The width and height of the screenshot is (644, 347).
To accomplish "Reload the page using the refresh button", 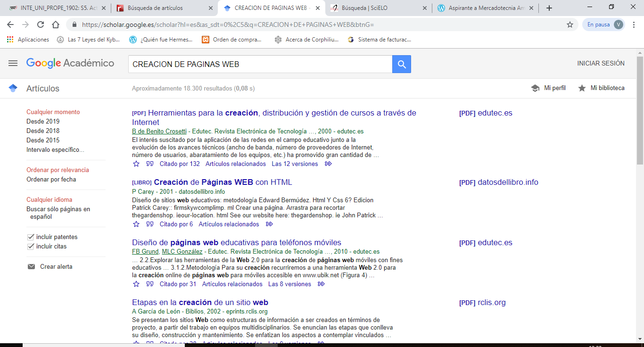I will coord(41,25).
